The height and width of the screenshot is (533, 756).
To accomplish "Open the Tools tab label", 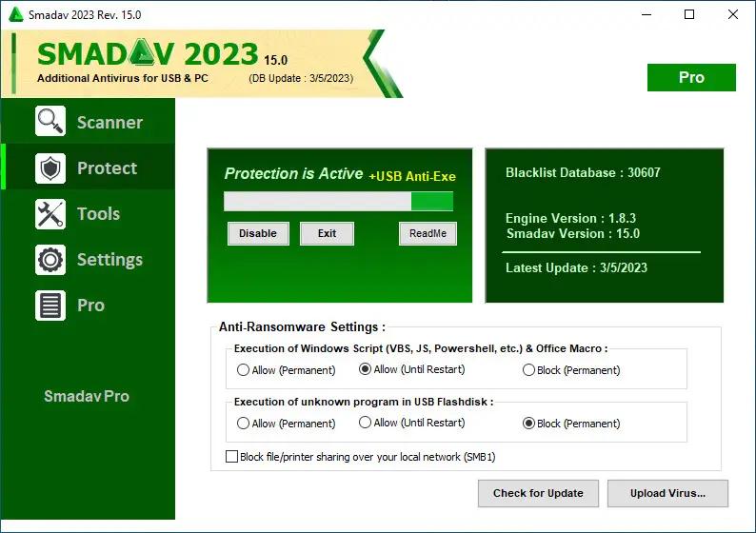I will click(98, 214).
